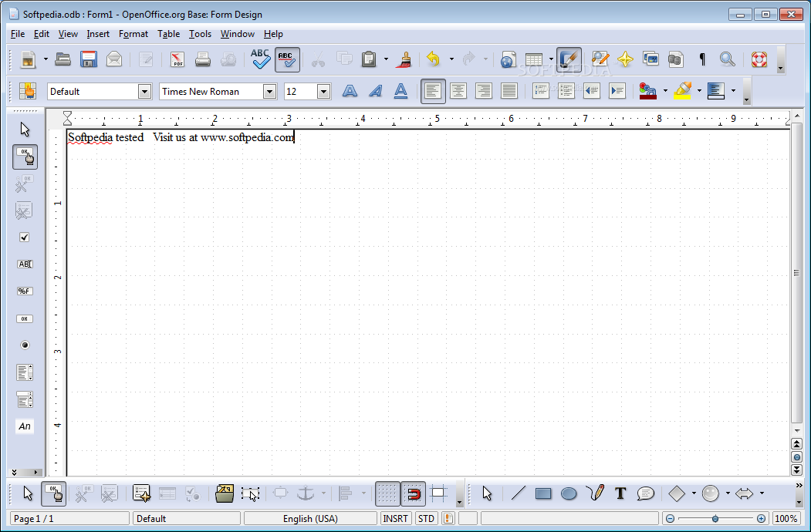Viewport: 811px width, 532px height.
Task: Add a List Box control
Action: (x=25, y=372)
